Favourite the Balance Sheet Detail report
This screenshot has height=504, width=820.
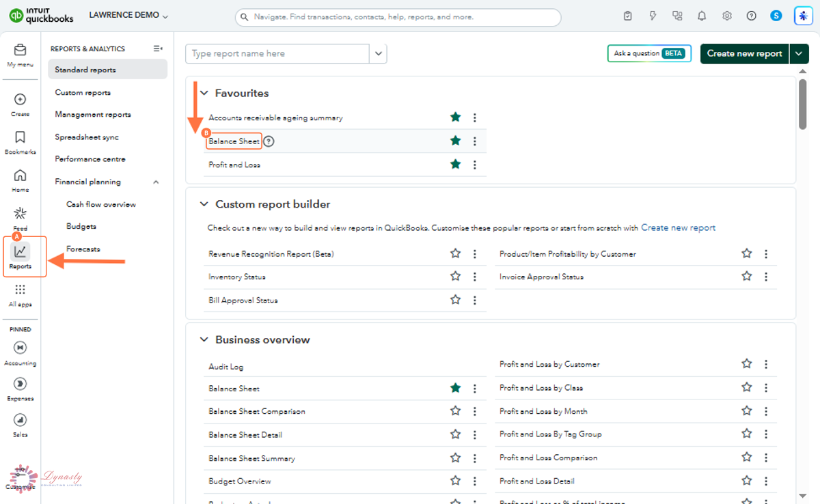456,434
